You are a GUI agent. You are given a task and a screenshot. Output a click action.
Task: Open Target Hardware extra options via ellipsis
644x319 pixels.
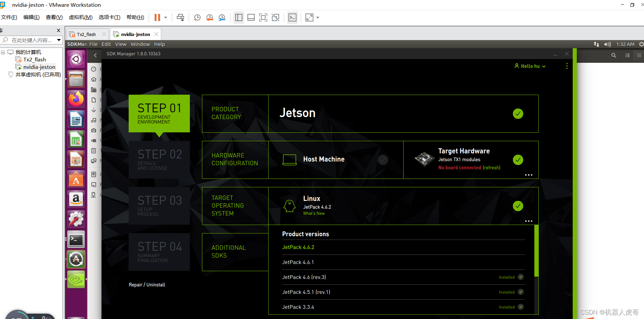coord(529,174)
